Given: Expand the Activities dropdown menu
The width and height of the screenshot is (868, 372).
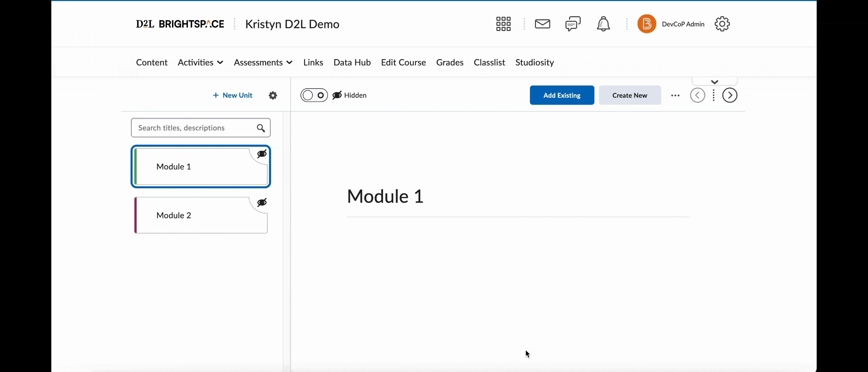Looking at the screenshot, I should pos(200,62).
